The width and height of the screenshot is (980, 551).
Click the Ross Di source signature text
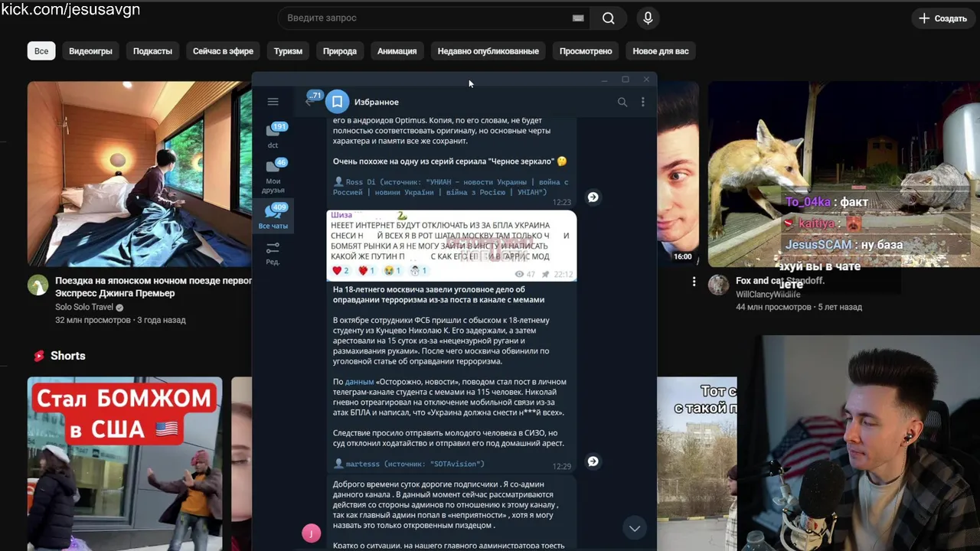click(x=450, y=187)
